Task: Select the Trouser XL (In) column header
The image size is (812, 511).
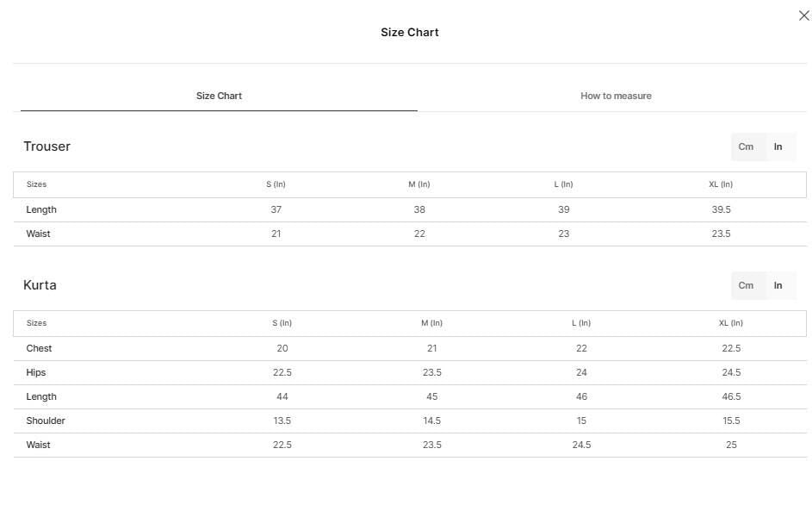Action: (721, 184)
